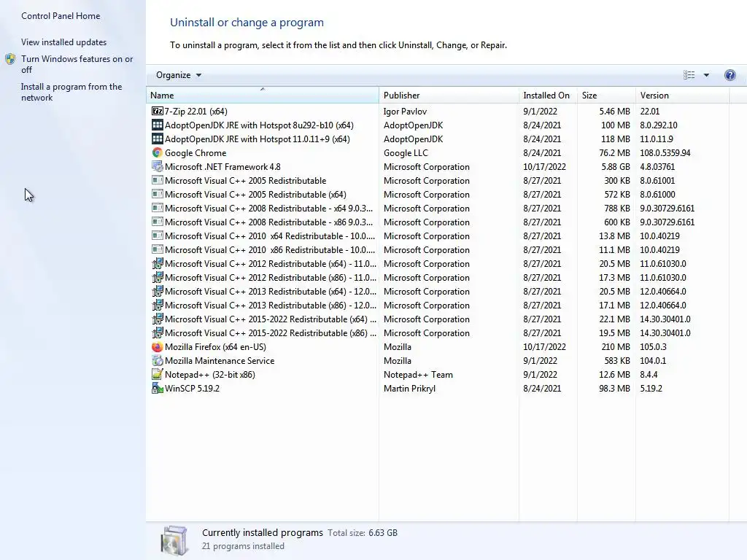Click the Visual C++ 2008 x86 row icon
The height and width of the screenshot is (560, 747).
pyautogui.click(x=158, y=222)
